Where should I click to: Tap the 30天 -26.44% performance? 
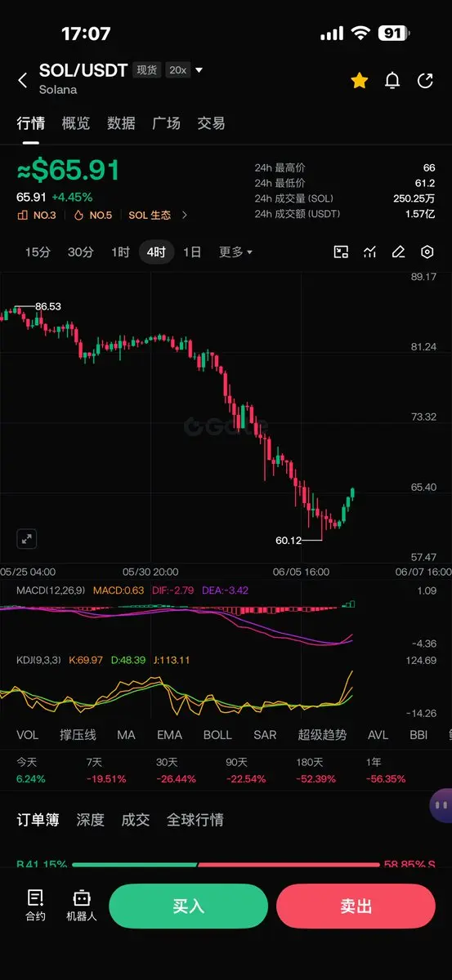coord(177,770)
